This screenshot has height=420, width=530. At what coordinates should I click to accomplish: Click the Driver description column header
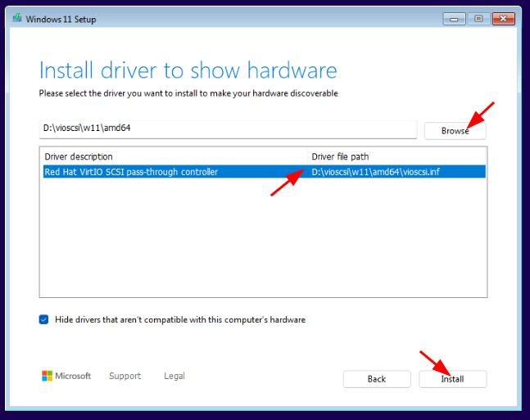pyautogui.click(x=175, y=156)
